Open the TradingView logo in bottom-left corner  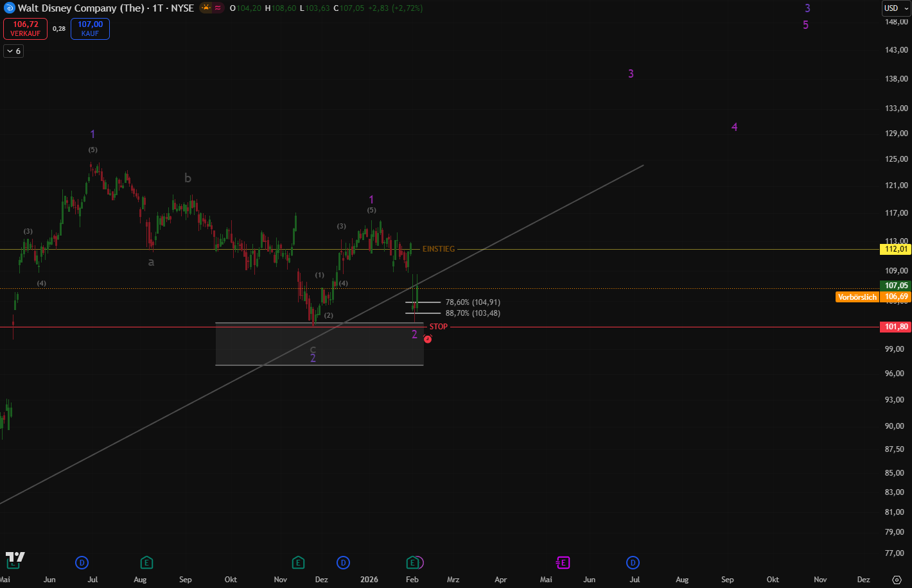(15, 557)
